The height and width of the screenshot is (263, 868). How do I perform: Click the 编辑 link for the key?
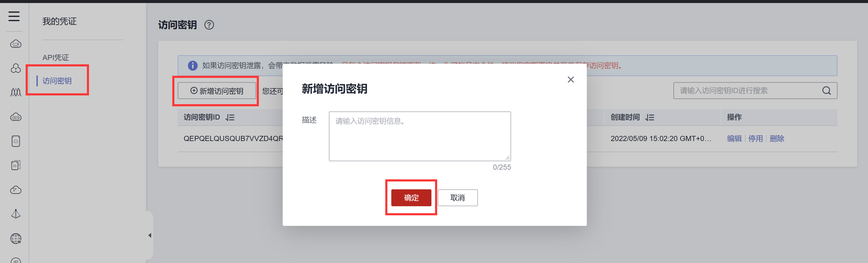pos(734,139)
